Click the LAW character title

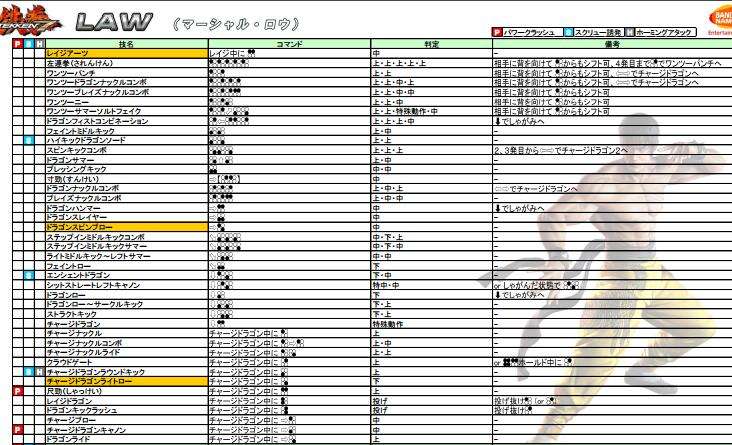114,22
